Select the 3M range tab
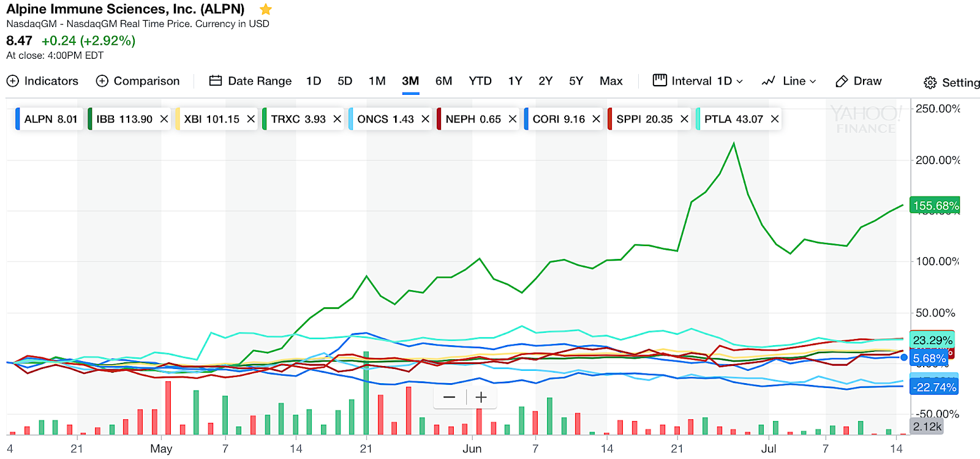980x459 pixels. point(410,81)
